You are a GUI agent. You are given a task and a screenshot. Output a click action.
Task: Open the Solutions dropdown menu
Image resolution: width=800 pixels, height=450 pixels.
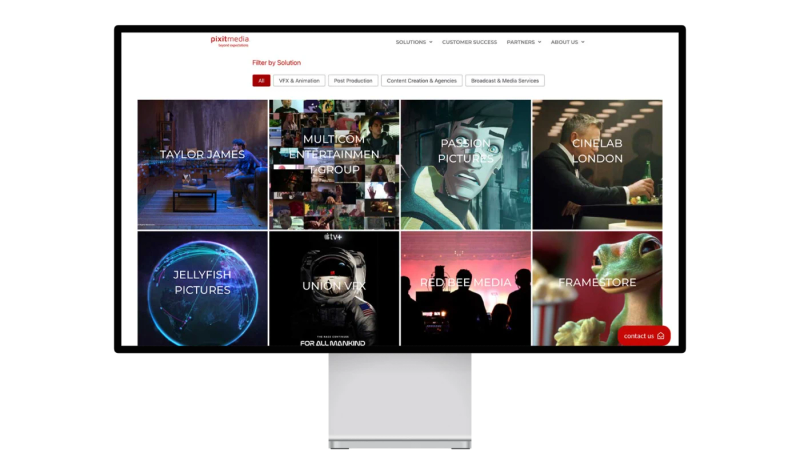[x=414, y=42]
